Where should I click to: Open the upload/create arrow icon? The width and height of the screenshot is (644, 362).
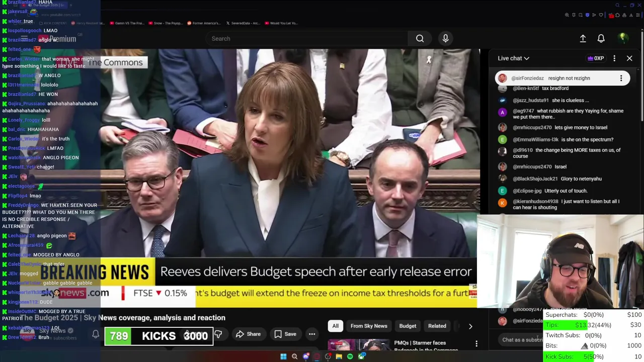[583, 39]
